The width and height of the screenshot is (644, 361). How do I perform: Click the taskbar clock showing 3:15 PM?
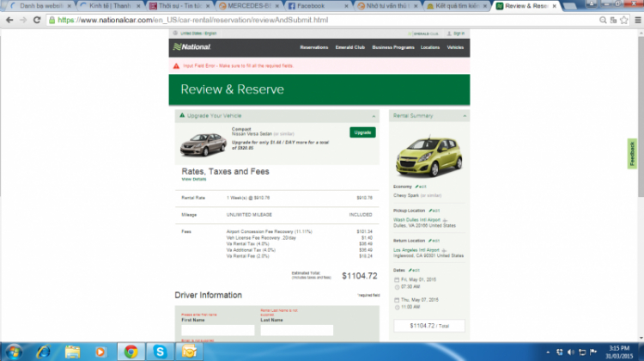point(619,352)
